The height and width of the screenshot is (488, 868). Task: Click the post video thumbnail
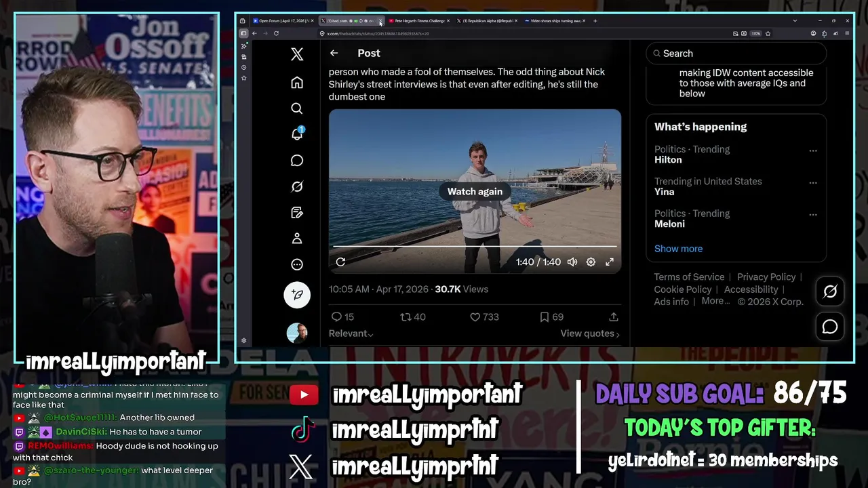[475, 191]
